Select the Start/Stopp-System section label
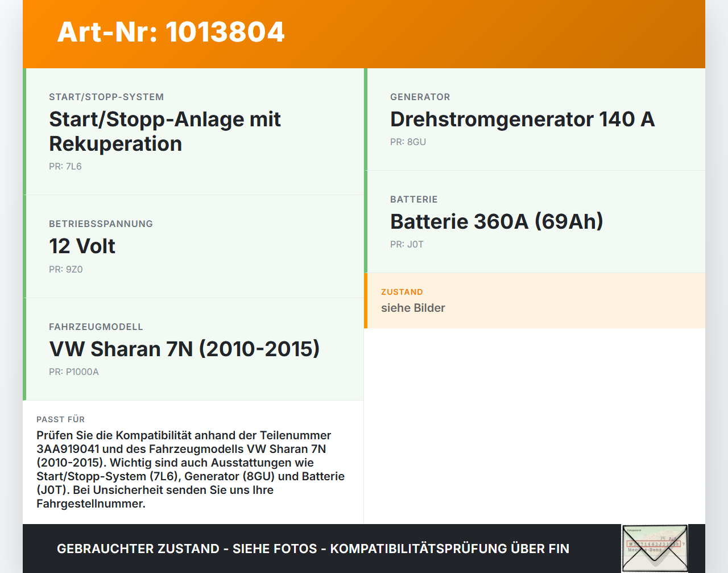Viewport: 728px width, 573px height. point(106,97)
